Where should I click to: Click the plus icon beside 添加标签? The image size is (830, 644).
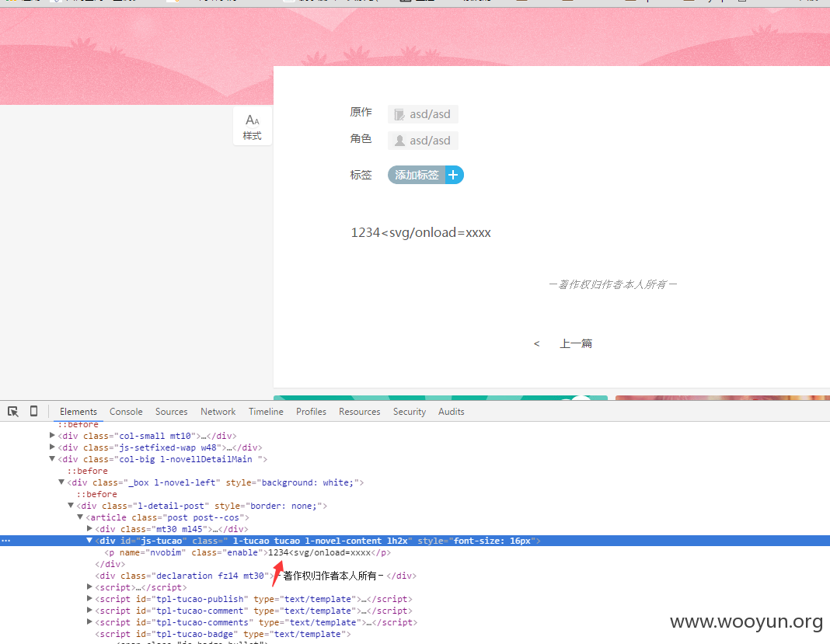(454, 175)
